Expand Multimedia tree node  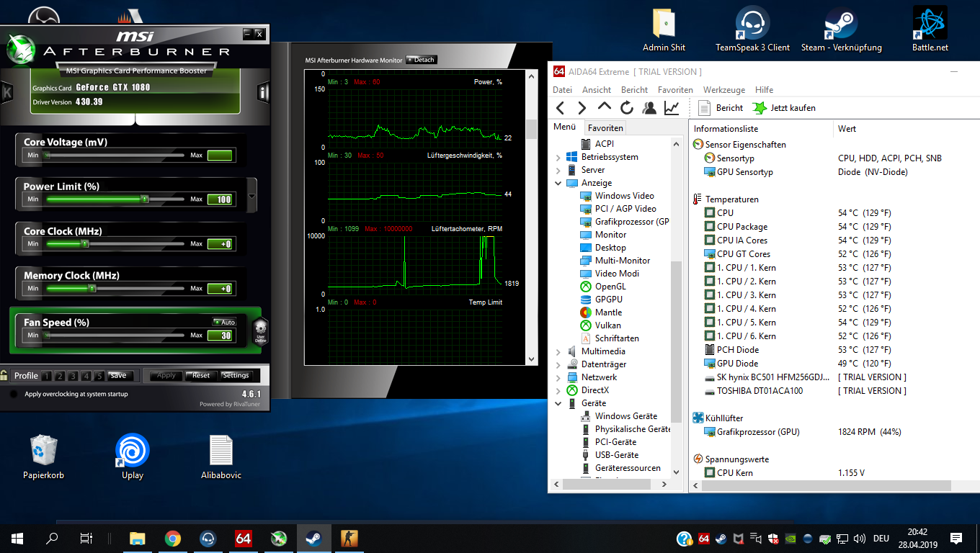click(558, 351)
